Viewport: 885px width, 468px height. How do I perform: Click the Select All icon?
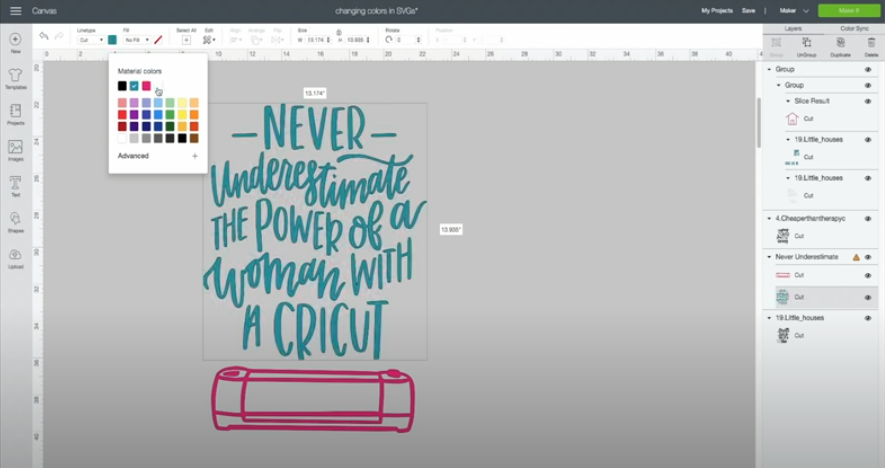186,40
